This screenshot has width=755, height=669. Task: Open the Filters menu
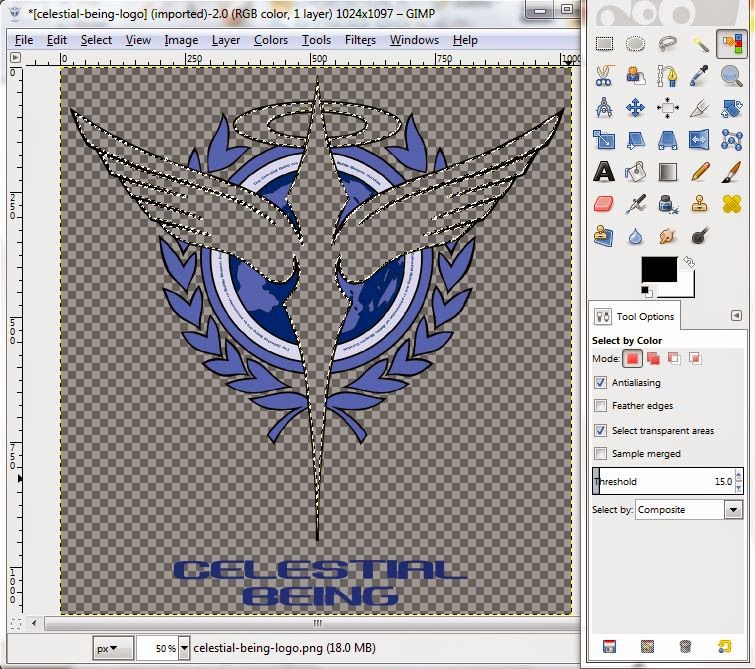tap(360, 40)
